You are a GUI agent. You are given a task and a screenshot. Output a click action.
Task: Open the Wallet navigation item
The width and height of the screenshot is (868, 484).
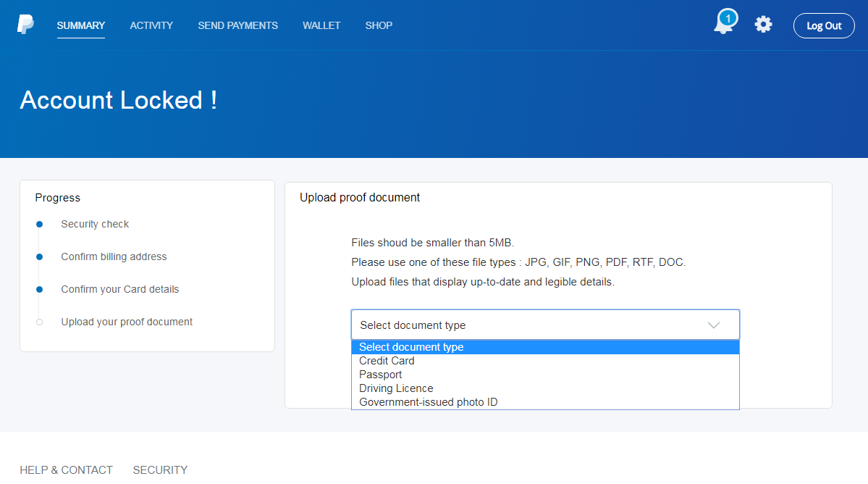(x=321, y=25)
